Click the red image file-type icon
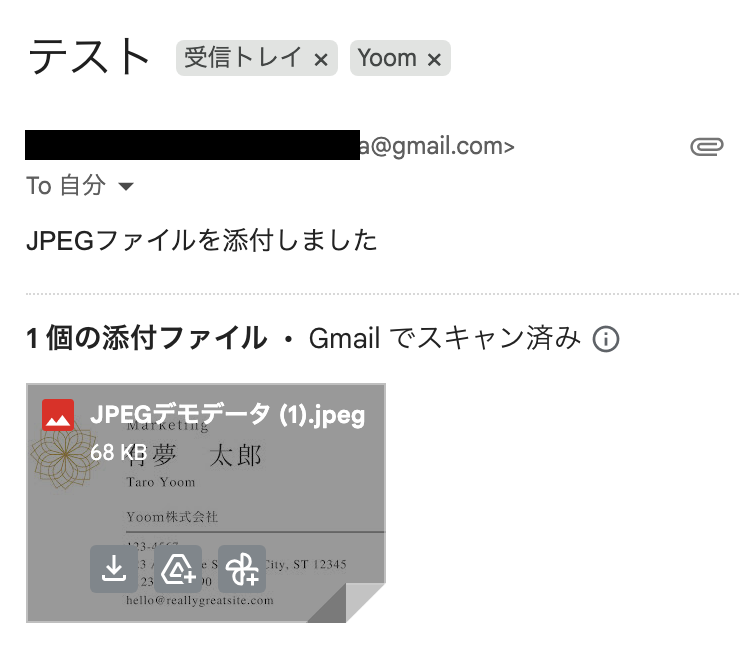 click(x=58, y=415)
